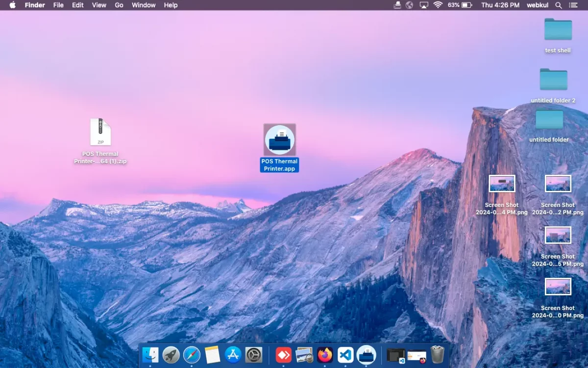Select the POS Thermal Printer zip file
This screenshot has width=588, height=368.
click(x=100, y=132)
